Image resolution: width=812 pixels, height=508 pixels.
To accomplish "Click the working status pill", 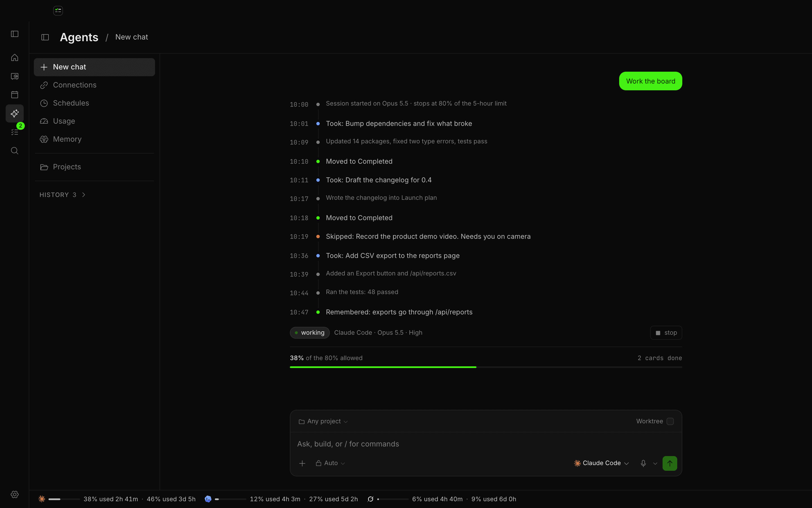I will 309,333.
